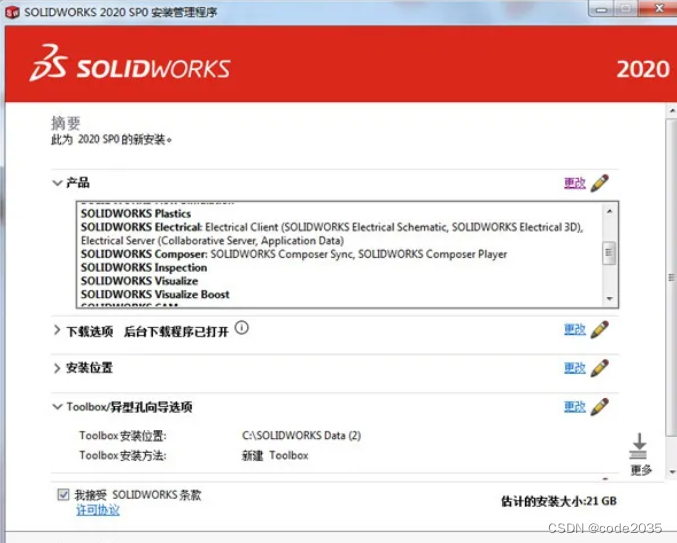Click the 3DS SOLIDWORKS logo in banner
This screenshot has width=677, height=543.
point(130,63)
